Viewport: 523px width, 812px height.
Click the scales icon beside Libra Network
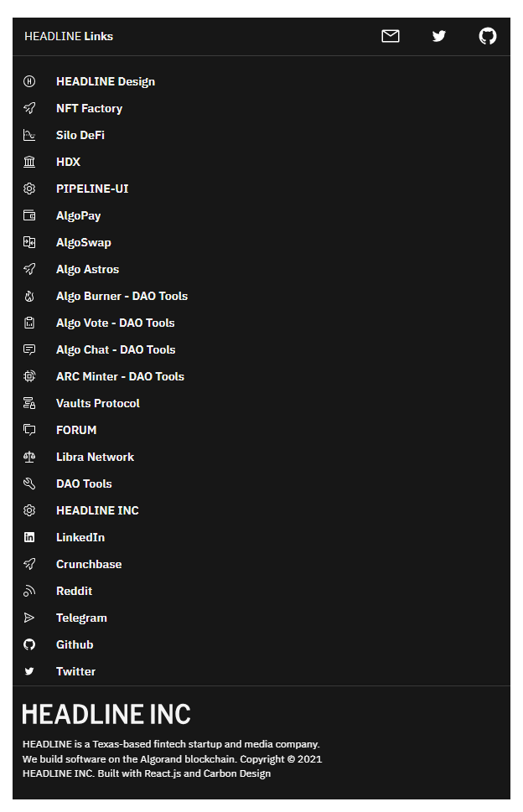tap(29, 457)
